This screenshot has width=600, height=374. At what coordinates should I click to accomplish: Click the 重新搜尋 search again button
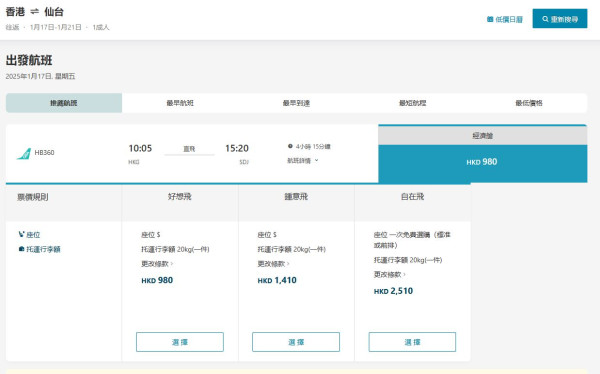[560, 18]
